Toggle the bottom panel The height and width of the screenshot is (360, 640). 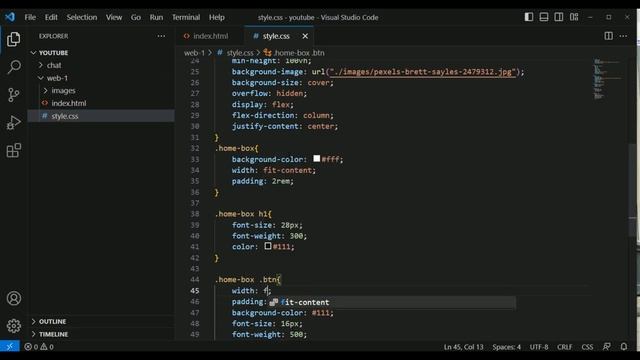pyautogui.click(x=544, y=17)
